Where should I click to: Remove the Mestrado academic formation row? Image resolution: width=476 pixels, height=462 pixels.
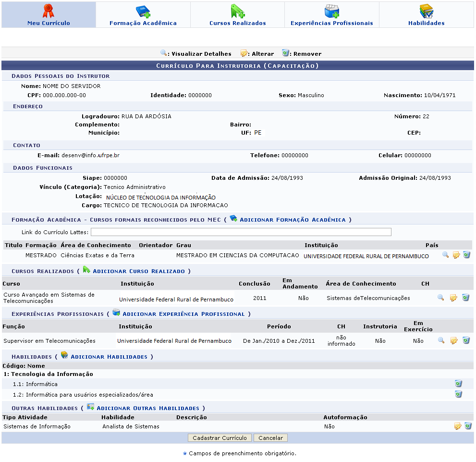[x=466, y=255]
